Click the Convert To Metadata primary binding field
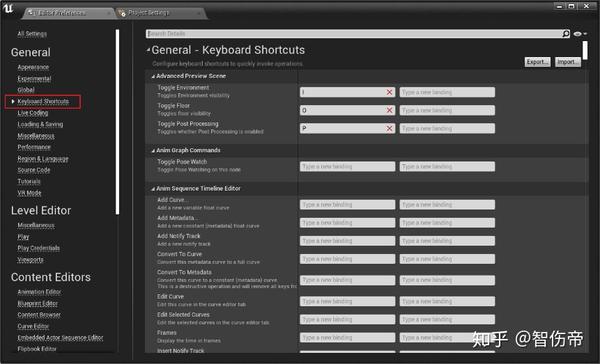This screenshot has height=364, width=600. (x=347, y=280)
